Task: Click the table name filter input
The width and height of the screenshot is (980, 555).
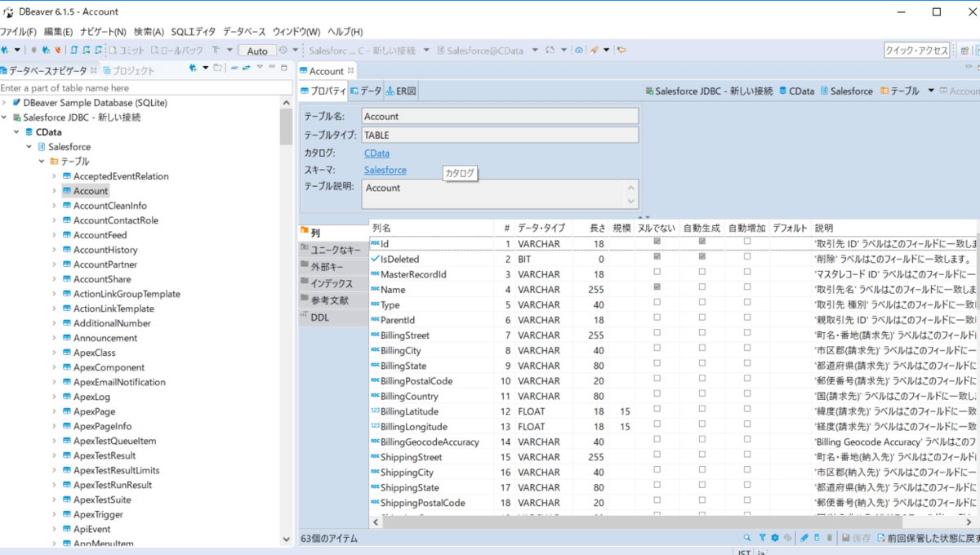Action: [145, 87]
